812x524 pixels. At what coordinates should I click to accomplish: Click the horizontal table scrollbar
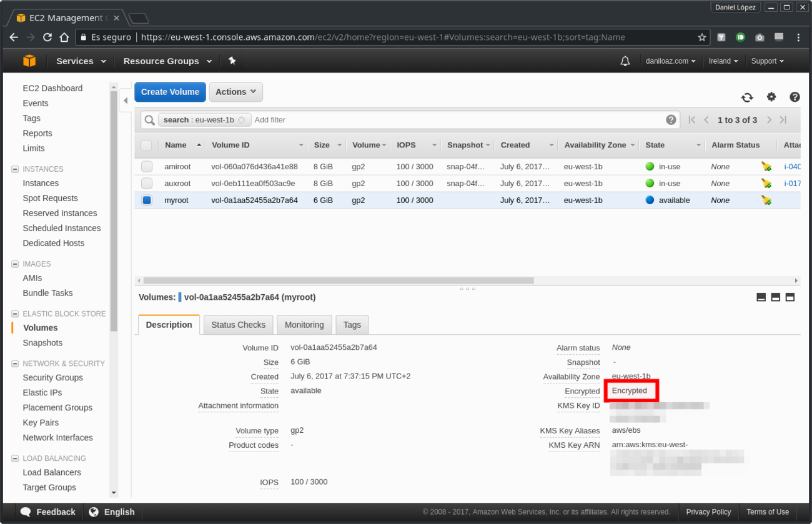[x=339, y=281]
